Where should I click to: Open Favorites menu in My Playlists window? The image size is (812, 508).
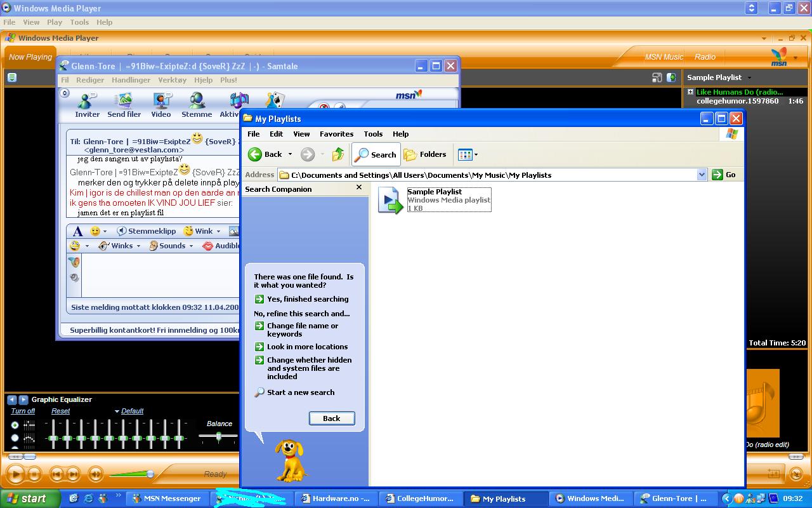click(336, 134)
